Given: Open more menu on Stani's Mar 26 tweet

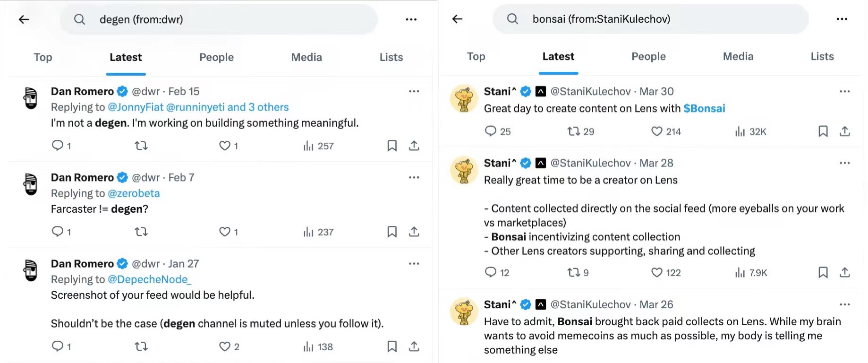Looking at the screenshot, I should pos(845,304).
